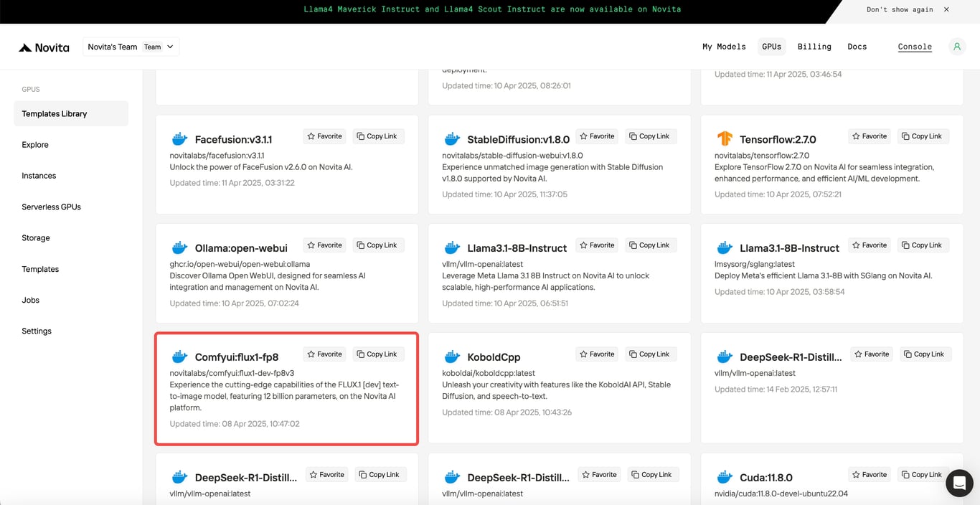The height and width of the screenshot is (505, 980).
Task: Click the StableDiffusion:v1.8.0 Docker icon
Action: 452,139
